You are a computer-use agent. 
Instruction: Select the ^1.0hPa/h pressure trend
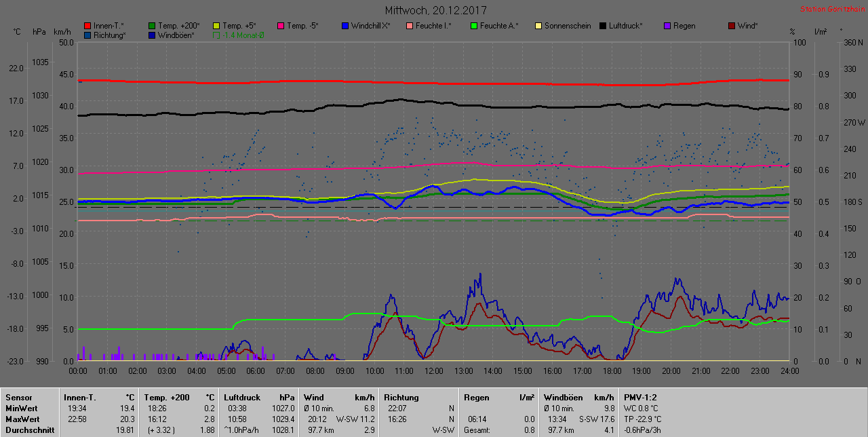[x=243, y=430]
